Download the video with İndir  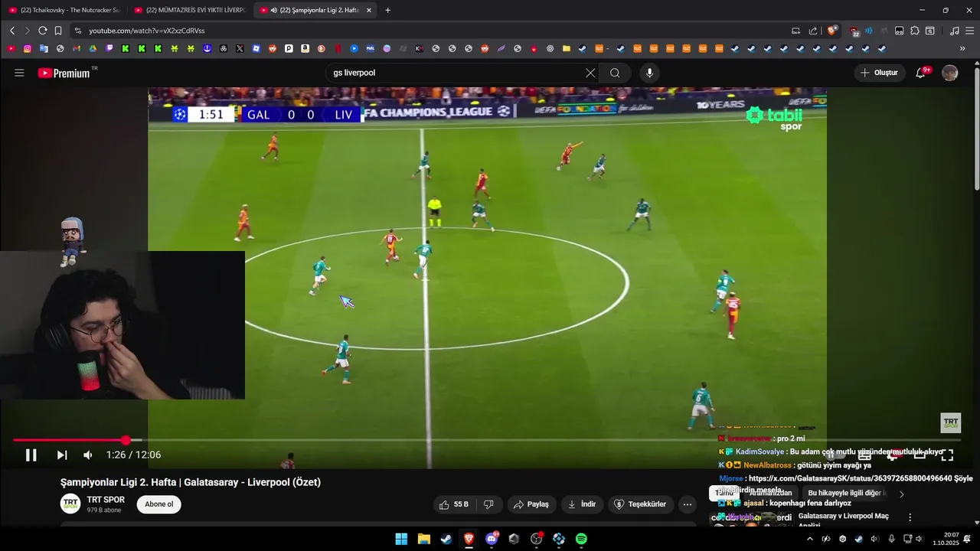(581, 504)
